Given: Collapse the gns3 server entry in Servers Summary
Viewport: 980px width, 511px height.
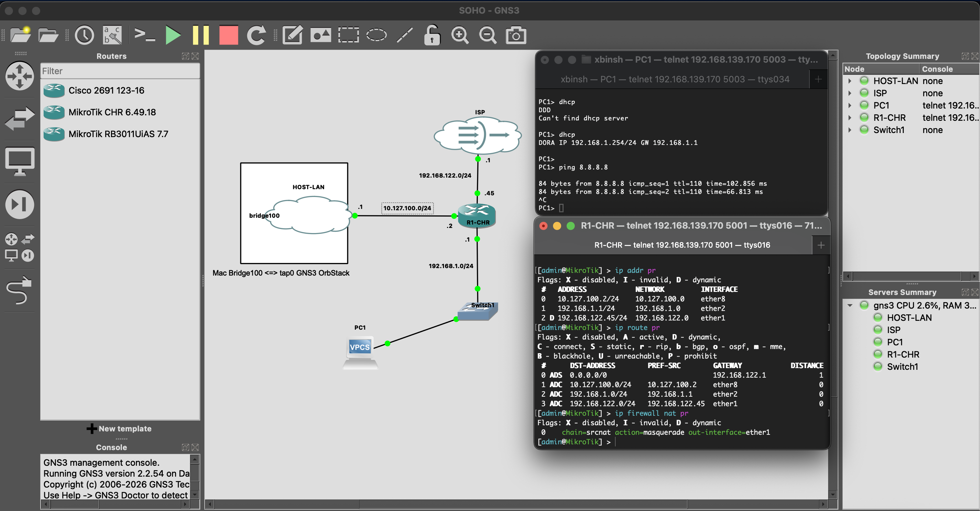Looking at the screenshot, I should tap(850, 306).
